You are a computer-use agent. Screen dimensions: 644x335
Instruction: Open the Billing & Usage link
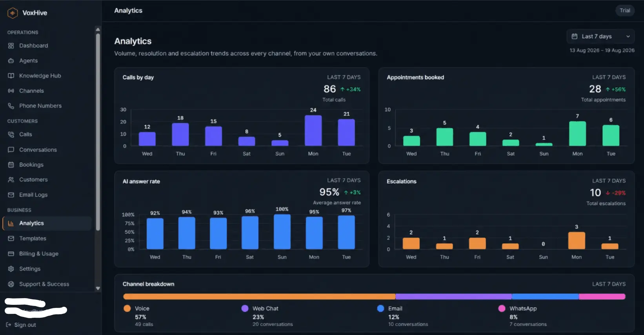pyautogui.click(x=47, y=254)
